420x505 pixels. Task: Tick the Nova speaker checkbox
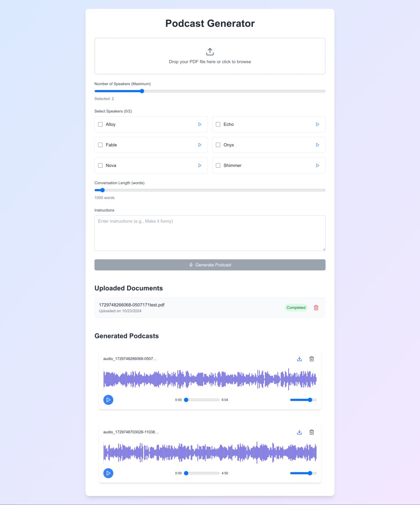(100, 165)
